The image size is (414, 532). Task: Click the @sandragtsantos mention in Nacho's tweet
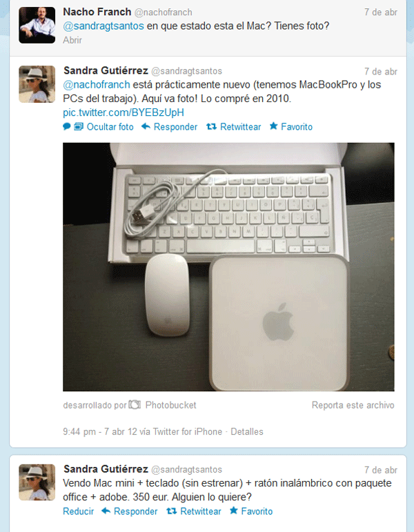coord(103,26)
